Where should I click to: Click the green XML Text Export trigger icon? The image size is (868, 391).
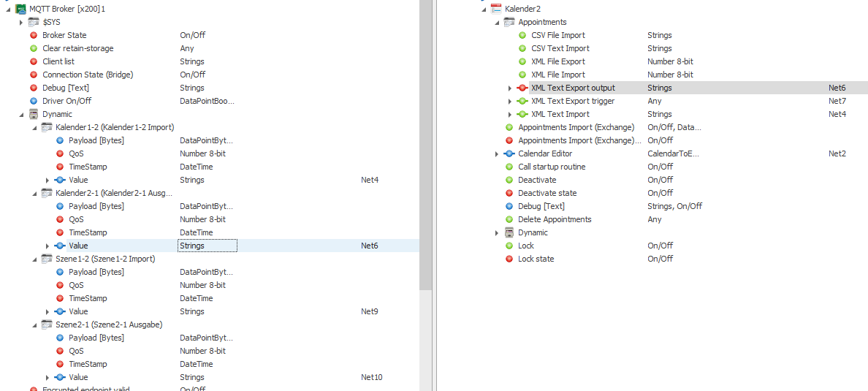coord(522,102)
